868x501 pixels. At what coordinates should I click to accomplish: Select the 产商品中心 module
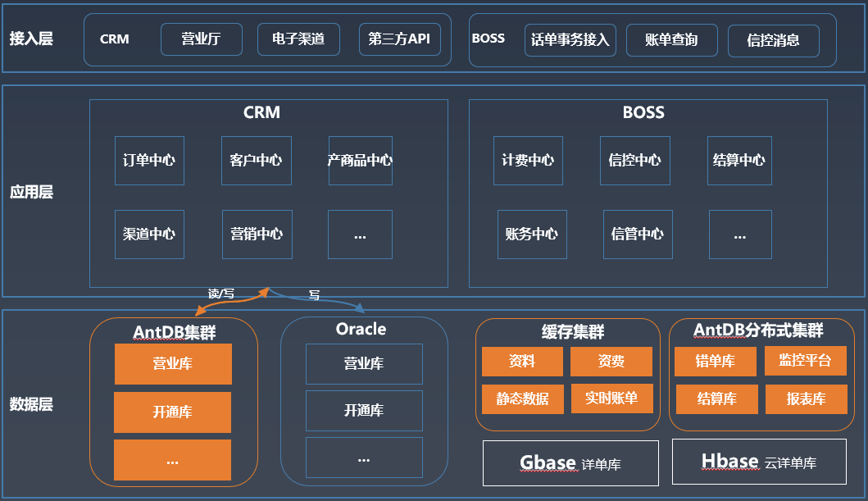pyautogui.click(x=361, y=161)
